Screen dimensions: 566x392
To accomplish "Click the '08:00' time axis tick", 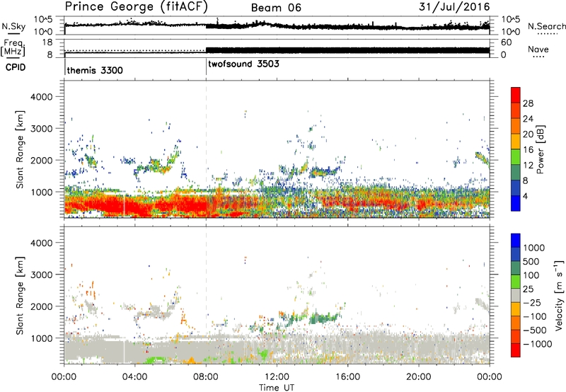I will coord(206,377).
